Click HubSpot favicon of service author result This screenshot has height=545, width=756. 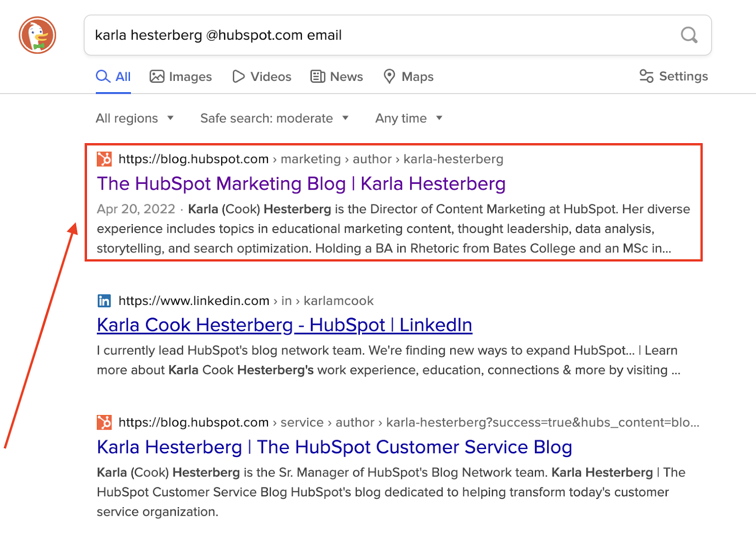coord(104,422)
